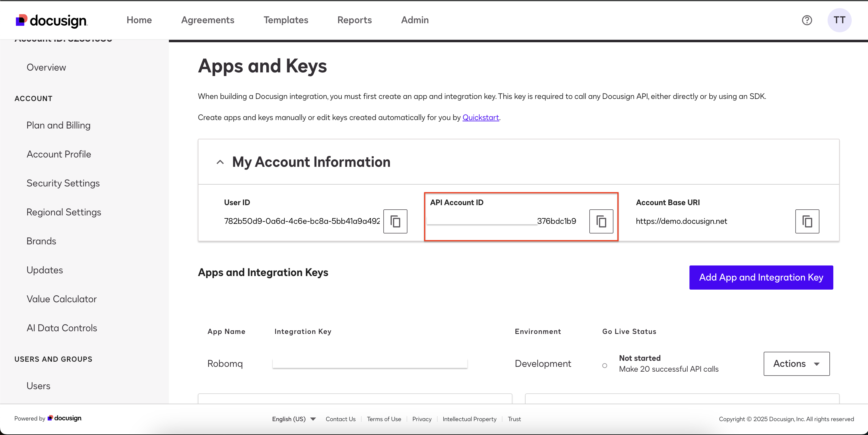Click the Apps and Integration Keys heading
The width and height of the screenshot is (868, 435).
[263, 272]
